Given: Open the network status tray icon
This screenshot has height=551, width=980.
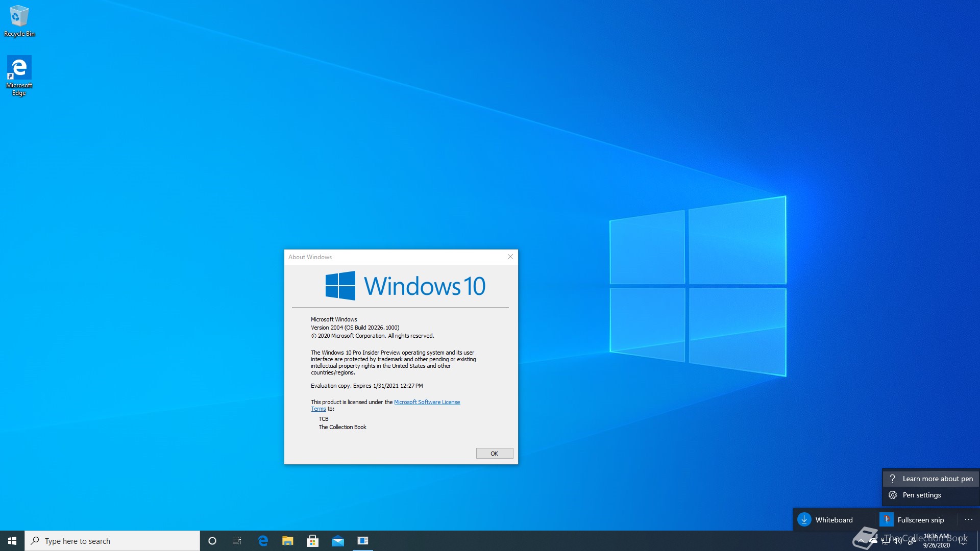Looking at the screenshot, I should click(886, 541).
